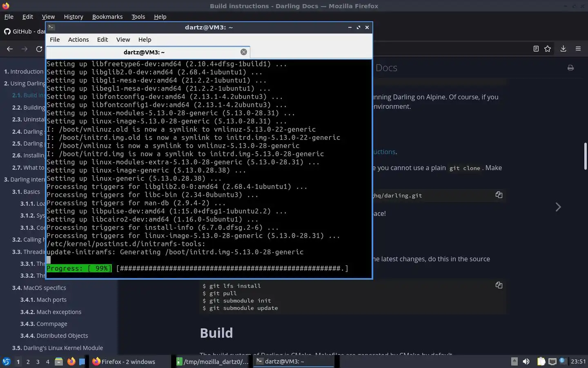Switch to /tmp/mozilla_dartz0 taskbar window

click(x=212, y=361)
